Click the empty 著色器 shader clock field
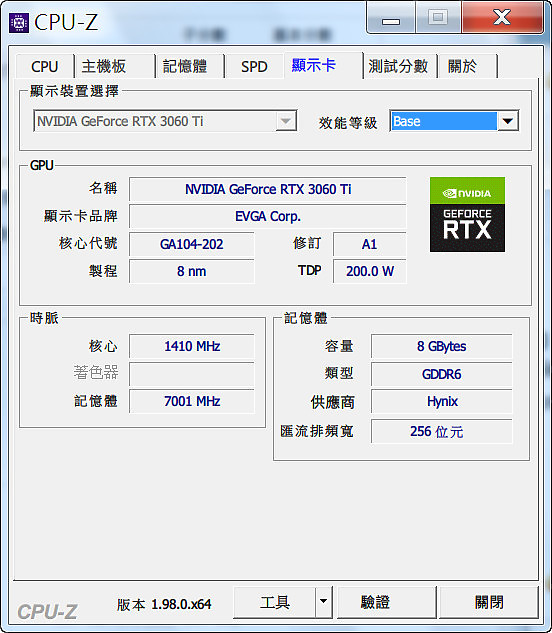Viewport: 552px width, 633px height. pos(192,374)
